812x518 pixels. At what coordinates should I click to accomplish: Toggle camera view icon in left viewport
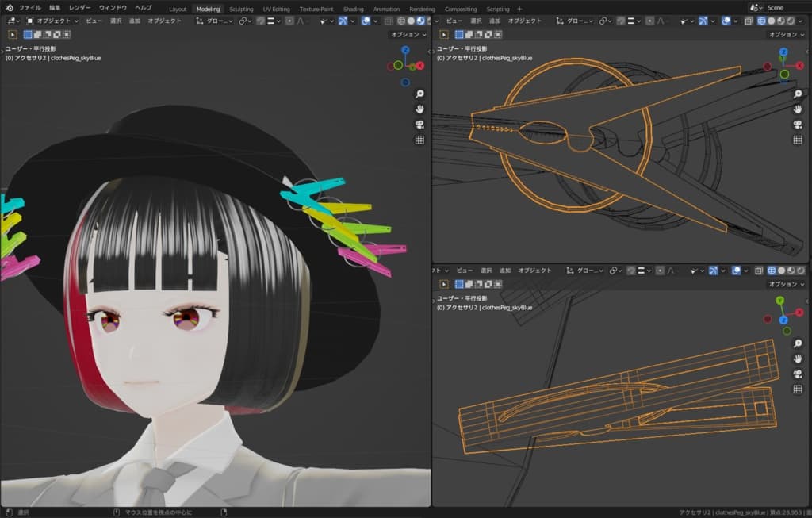point(419,125)
